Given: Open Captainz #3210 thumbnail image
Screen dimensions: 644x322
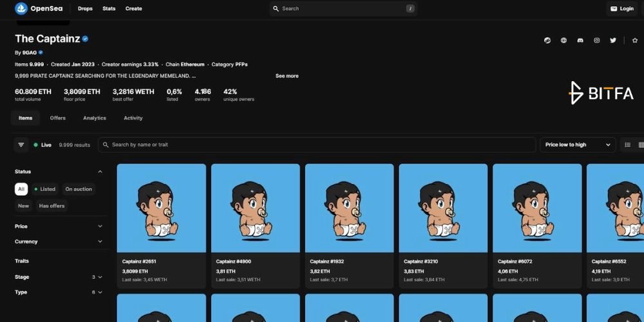Looking at the screenshot, I should pyautogui.click(x=443, y=208).
